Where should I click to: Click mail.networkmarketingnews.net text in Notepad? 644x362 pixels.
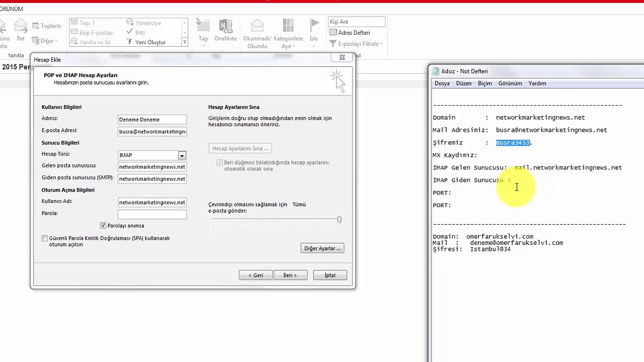coord(568,168)
